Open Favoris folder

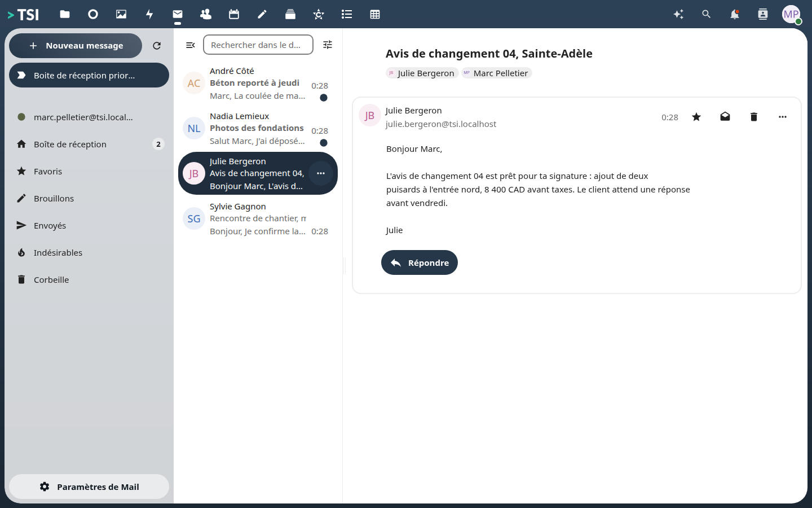(89, 171)
